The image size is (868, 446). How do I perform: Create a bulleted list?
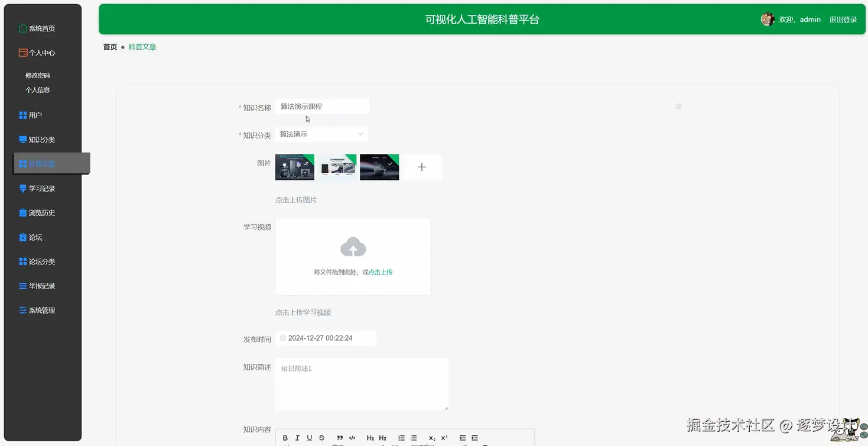414,438
